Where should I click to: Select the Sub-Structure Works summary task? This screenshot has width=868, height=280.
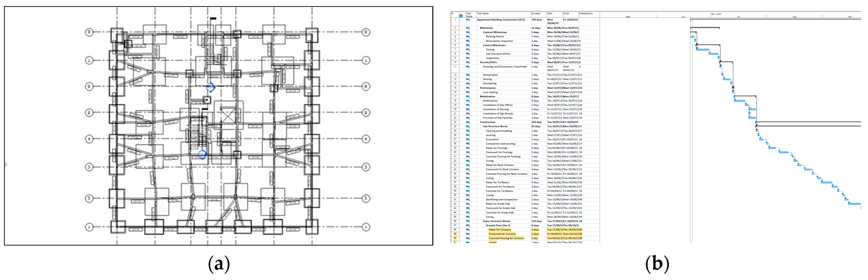tap(495, 127)
